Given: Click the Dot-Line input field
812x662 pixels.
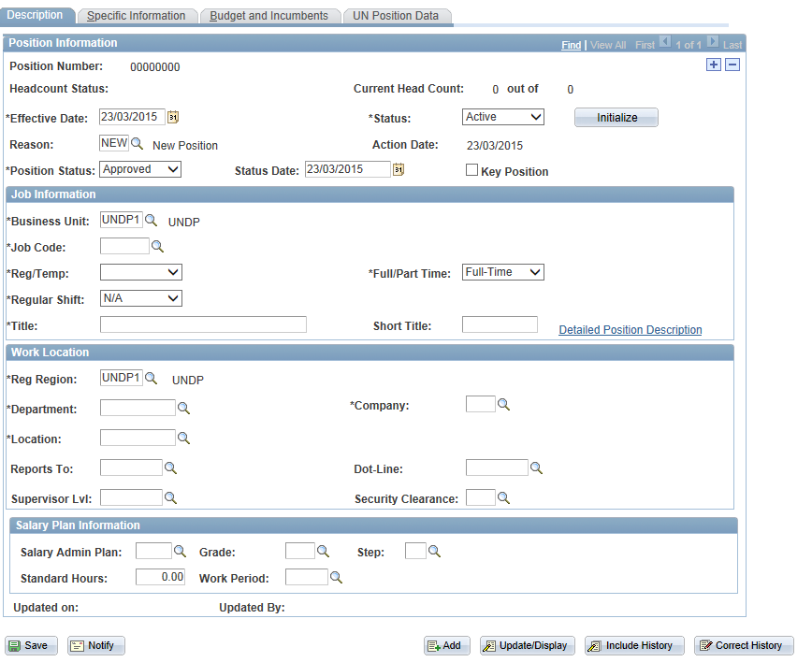Looking at the screenshot, I should pyautogui.click(x=497, y=468).
